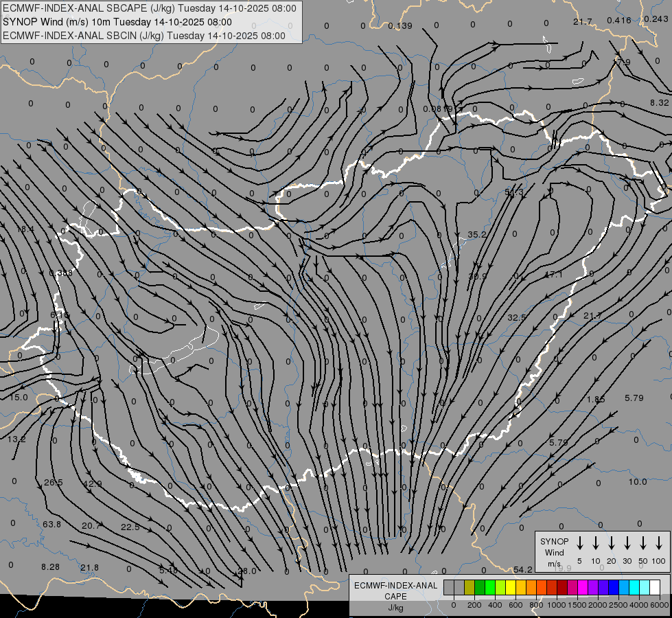Select the 0.139 value near the top edge
The image size is (672, 618).
[x=400, y=26]
